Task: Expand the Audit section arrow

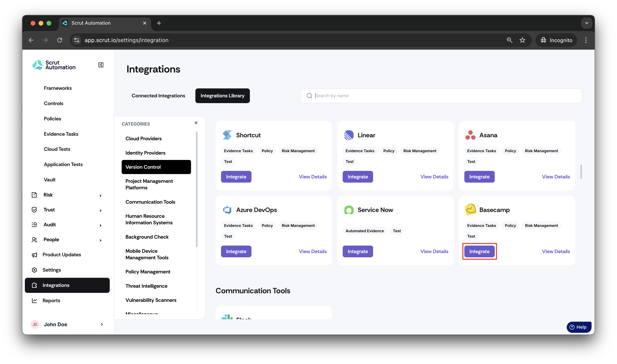Action: [100, 226]
